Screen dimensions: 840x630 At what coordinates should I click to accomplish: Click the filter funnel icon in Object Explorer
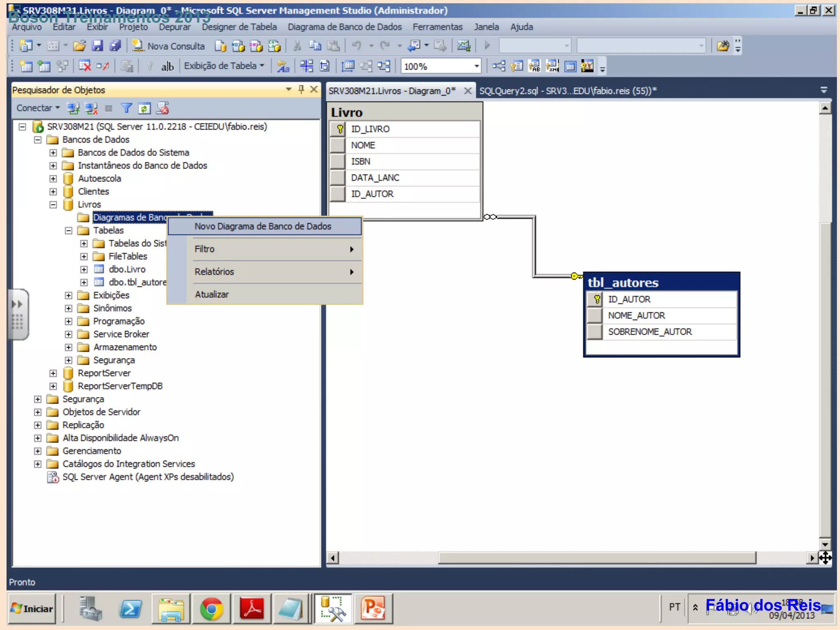(126, 108)
